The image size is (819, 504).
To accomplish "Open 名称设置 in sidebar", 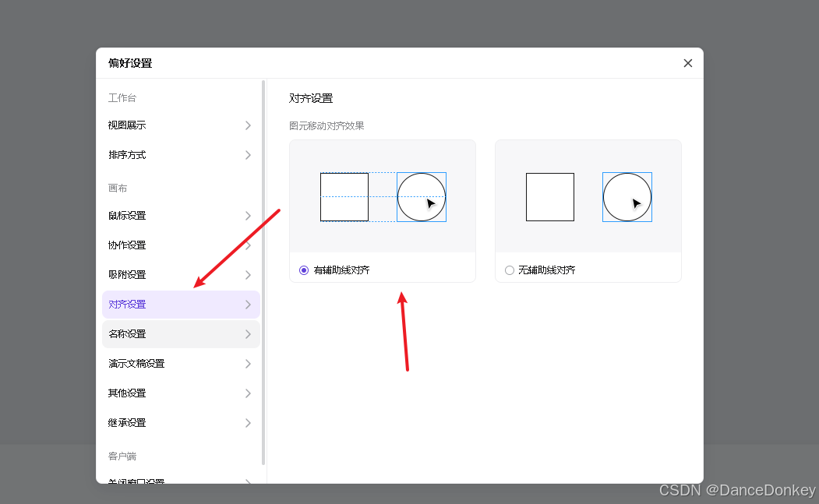I will pos(181,334).
